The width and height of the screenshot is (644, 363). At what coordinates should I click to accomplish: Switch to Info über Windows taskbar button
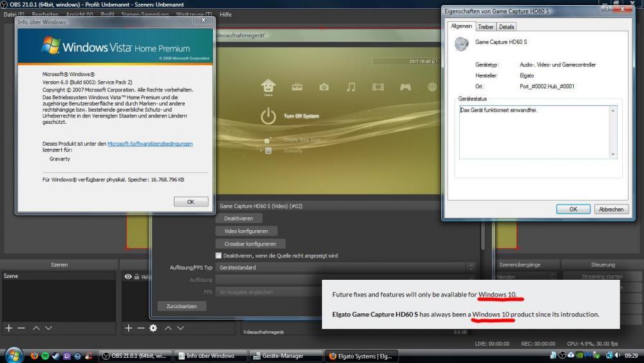click(x=211, y=356)
